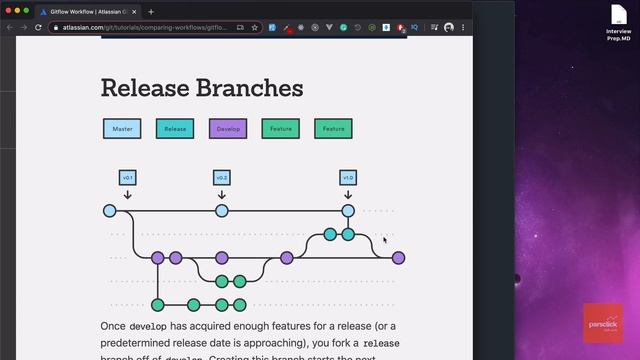The height and width of the screenshot is (360, 640).
Task: Click the v0.1 tag label in diagram
Action: [x=127, y=178]
